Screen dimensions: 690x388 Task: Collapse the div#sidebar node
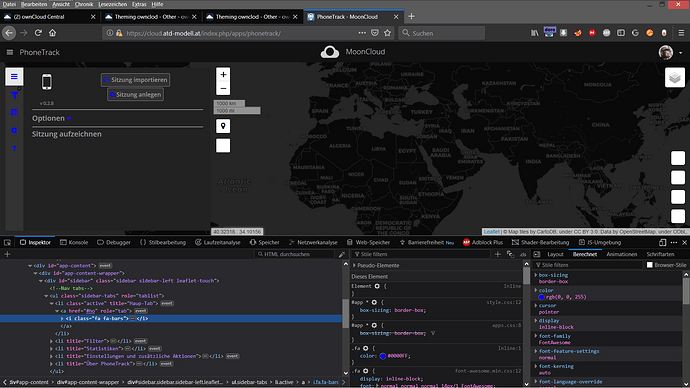tap(40, 281)
